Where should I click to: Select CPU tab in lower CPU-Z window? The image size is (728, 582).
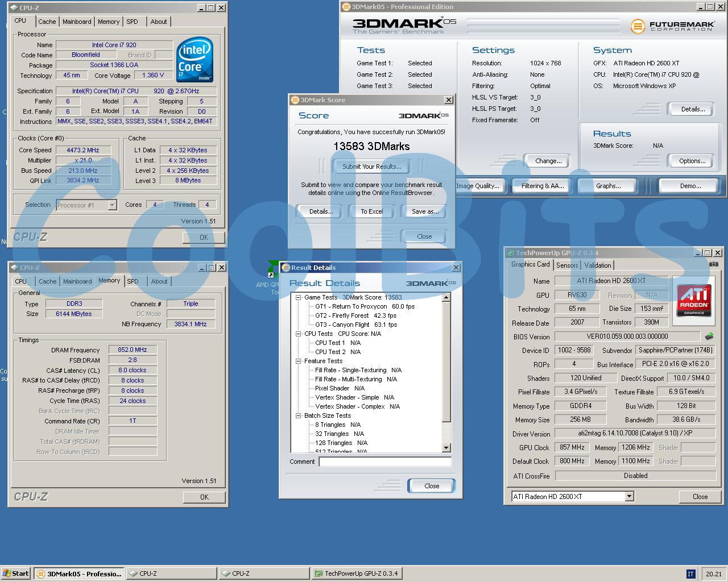click(x=21, y=281)
